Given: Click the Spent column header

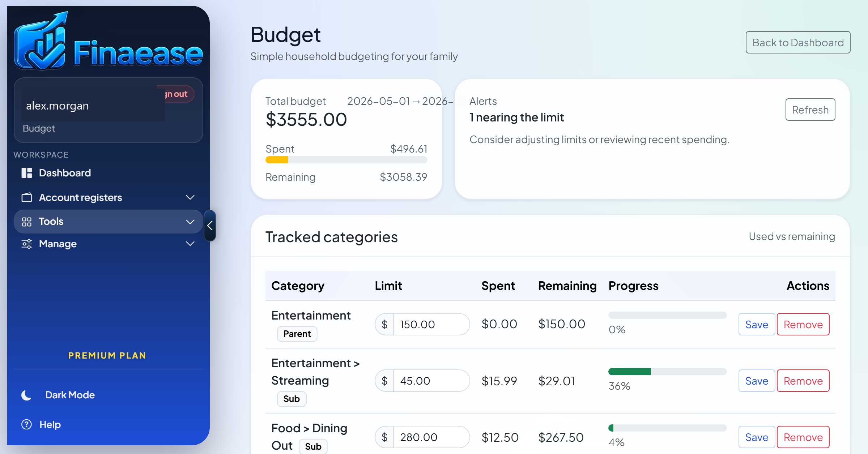Looking at the screenshot, I should (x=498, y=286).
